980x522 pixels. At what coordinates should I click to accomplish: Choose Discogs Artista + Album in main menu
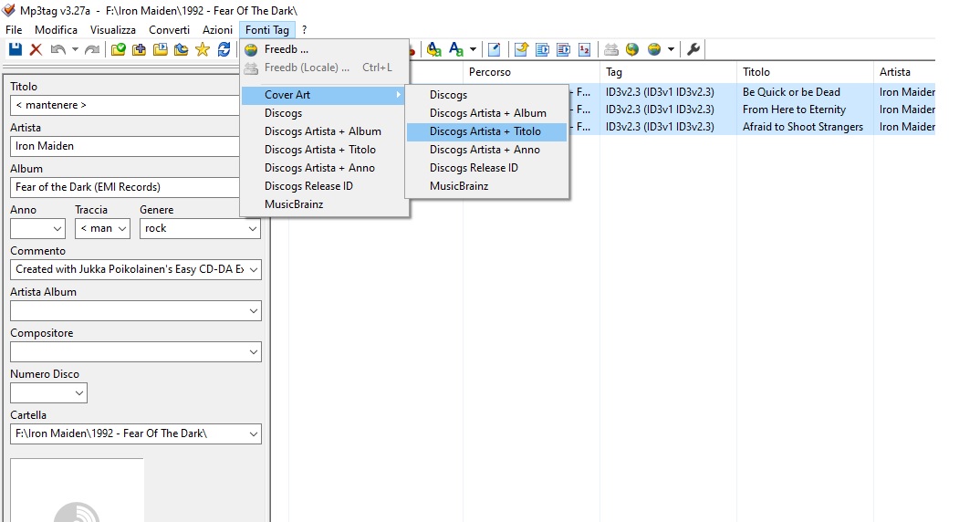(x=324, y=131)
